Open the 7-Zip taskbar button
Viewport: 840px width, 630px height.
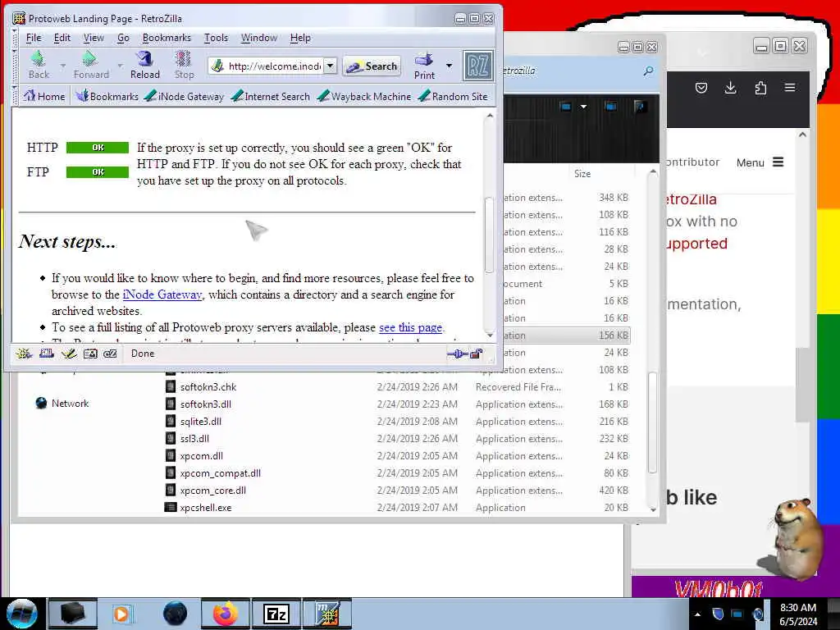276,614
